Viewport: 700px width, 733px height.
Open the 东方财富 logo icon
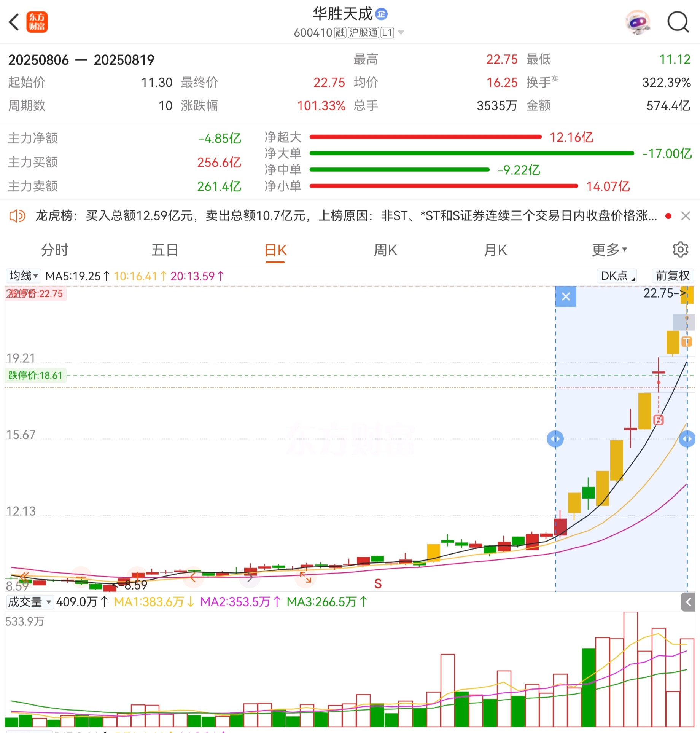37,22
